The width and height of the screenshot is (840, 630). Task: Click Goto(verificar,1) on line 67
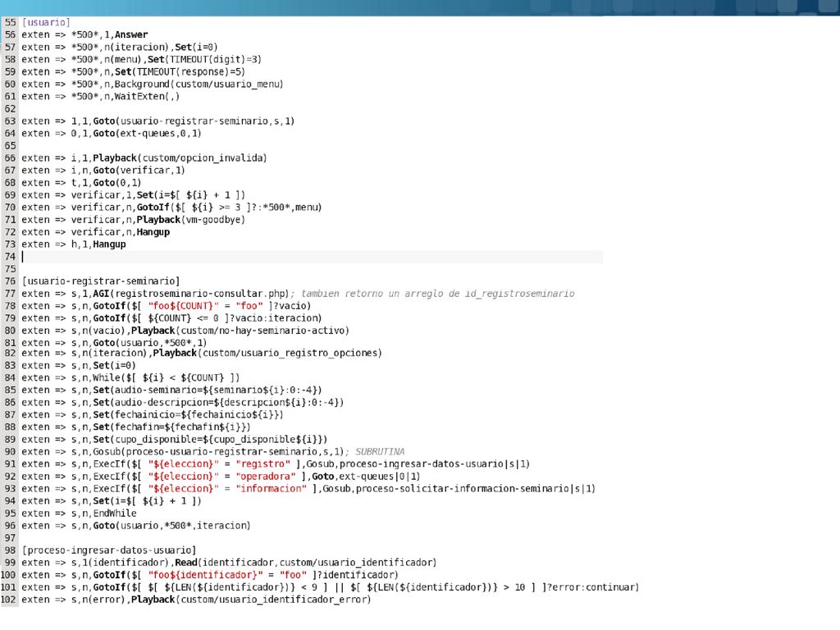[x=139, y=171]
